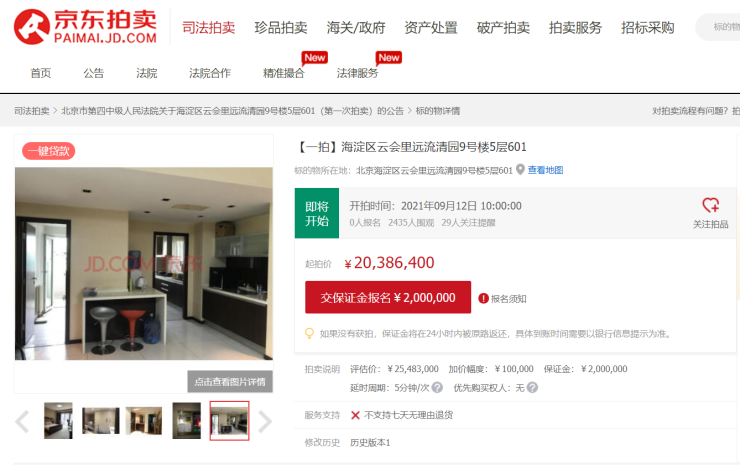Image resolution: width=740 pixels, height=465 pixels.
Task: Click 交保证金报名 red button
Action: pos(388,297)
